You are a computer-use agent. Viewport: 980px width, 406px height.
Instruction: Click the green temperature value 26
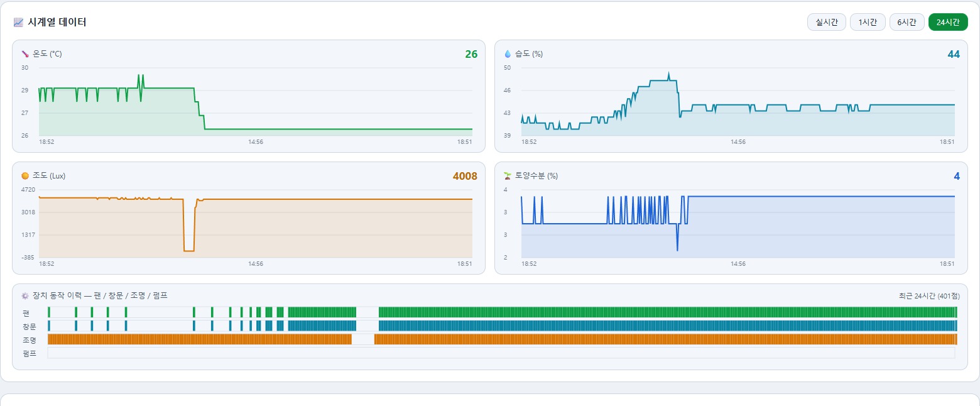(471, 55)
